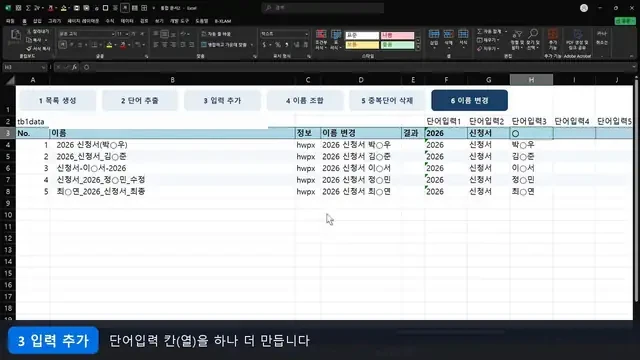Image resolution: width=640 pixels, height=360 pixels.
Task: Apply the pink 나쁨 cell style
Action: coord(397,36)
